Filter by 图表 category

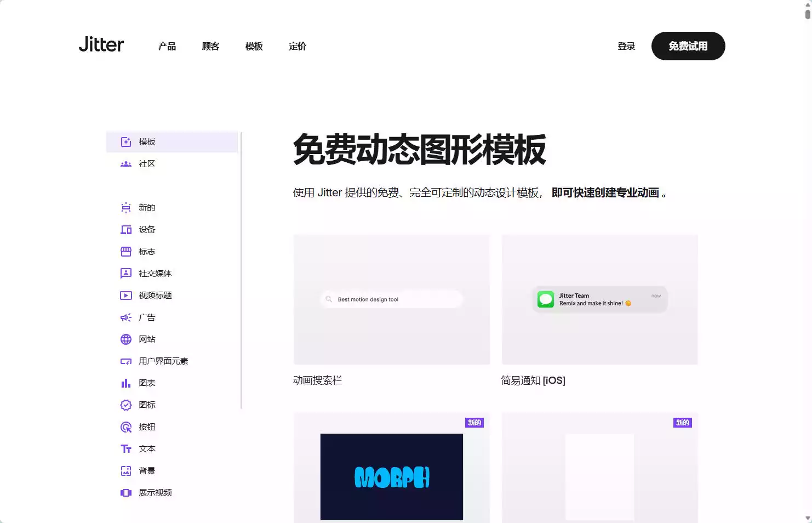click(172, 383)
